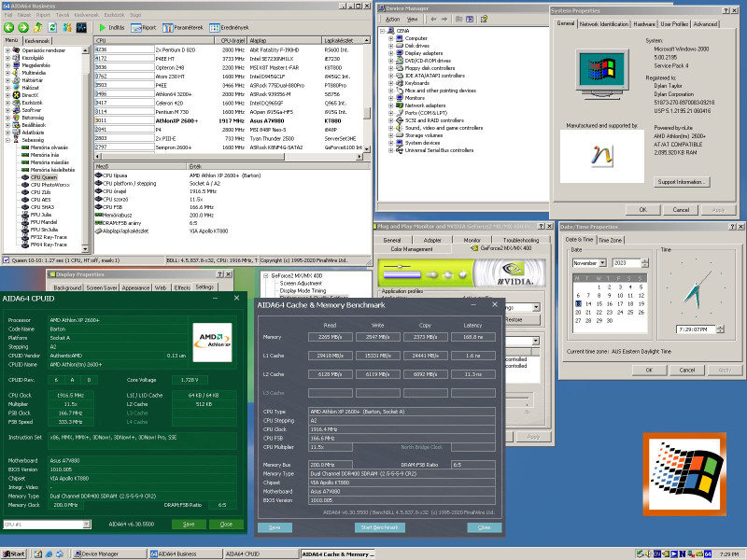Click the Display adapters device icon
Screen dimensions: 747x560
399,53
